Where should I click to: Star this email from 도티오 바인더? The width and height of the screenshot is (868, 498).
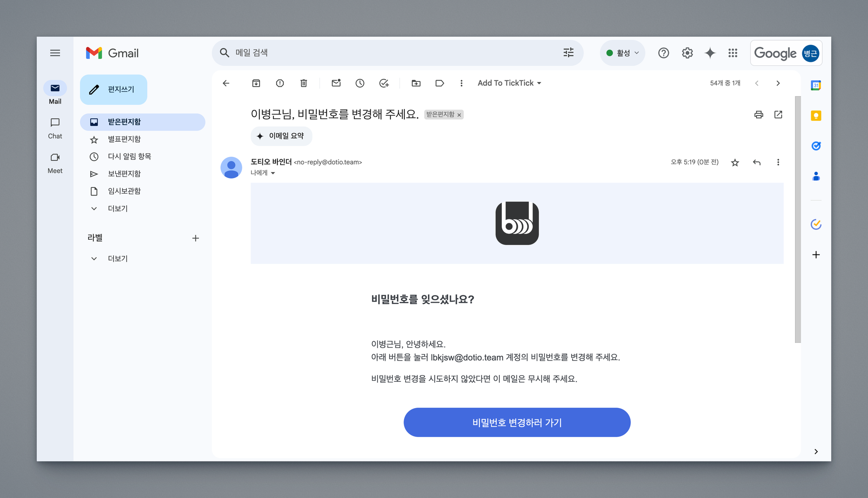735,162
